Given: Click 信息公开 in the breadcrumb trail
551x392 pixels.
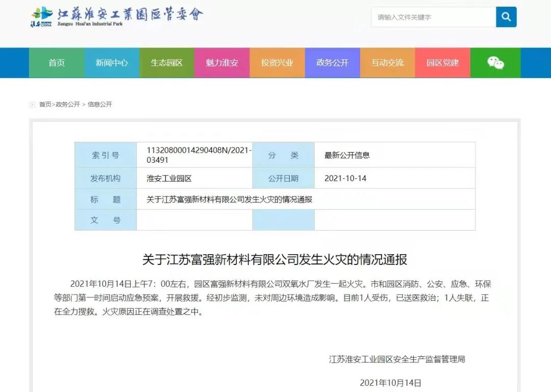Looking at the screenshot, I should click(99, 105).
